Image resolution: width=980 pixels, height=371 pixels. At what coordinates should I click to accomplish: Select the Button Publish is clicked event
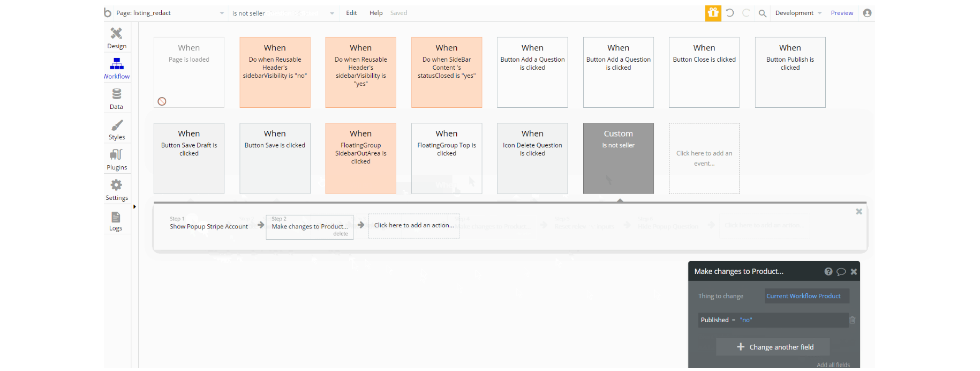point(790,72)
